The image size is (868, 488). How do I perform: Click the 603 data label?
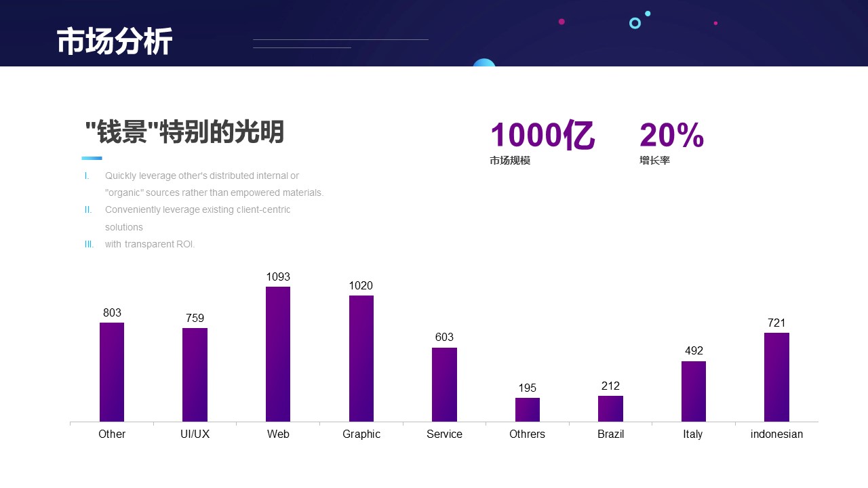click(444, 337)
